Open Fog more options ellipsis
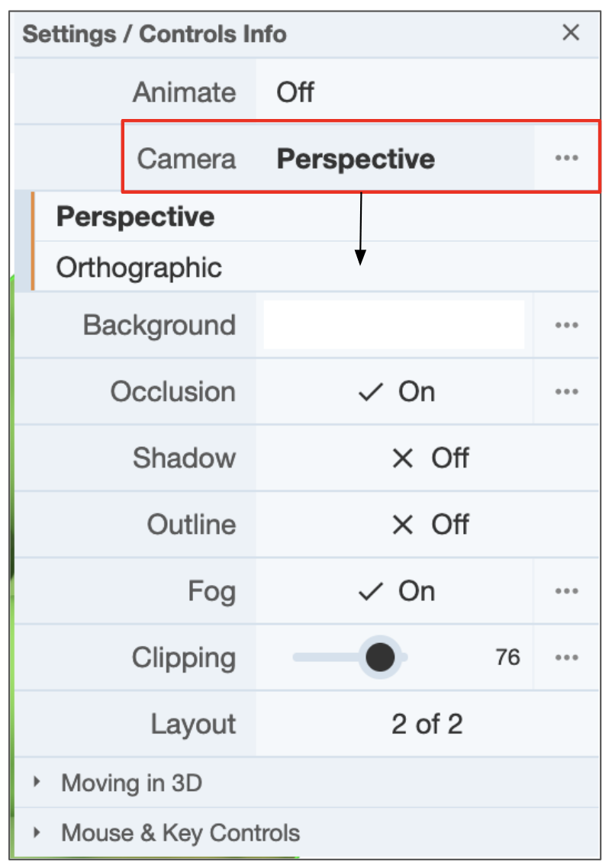This screenshot has width=612, height=868. (x=566, y=591)
